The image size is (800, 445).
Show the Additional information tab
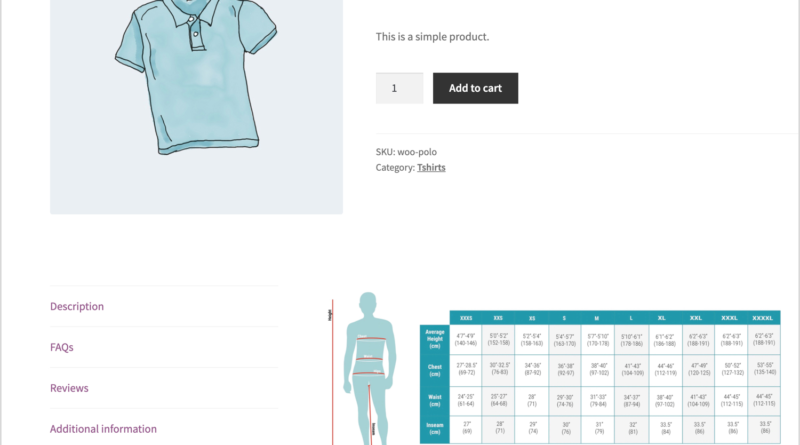tap(103, 429)
